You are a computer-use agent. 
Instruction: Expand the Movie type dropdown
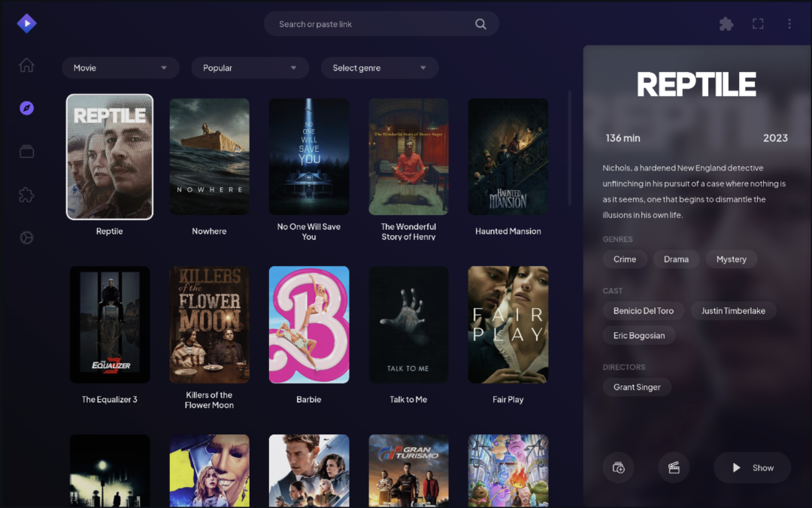tap(120, 68)
